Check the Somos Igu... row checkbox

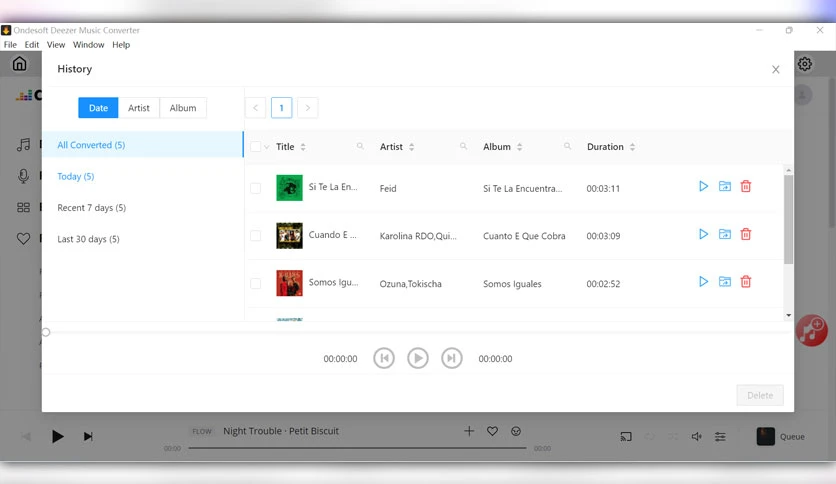[255, 284]
